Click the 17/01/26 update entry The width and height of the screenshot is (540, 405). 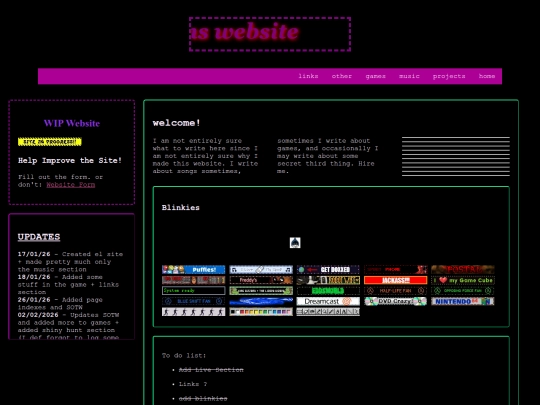(x=70, y=262)
